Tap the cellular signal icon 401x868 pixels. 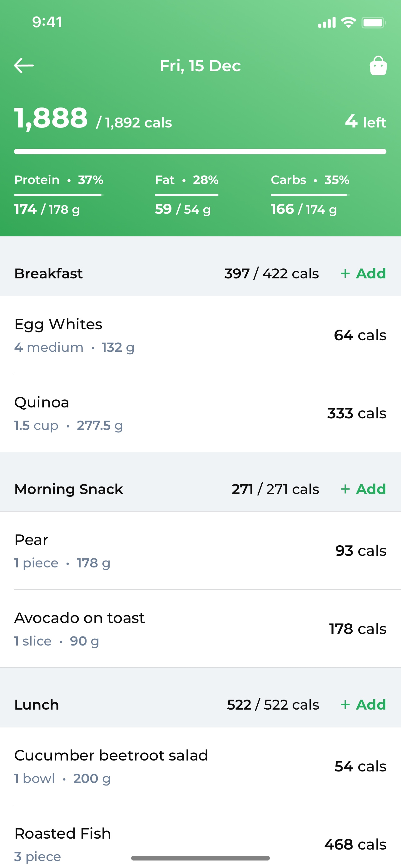click(327, 22)
